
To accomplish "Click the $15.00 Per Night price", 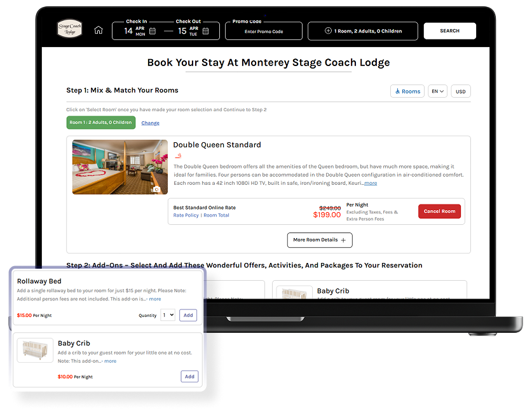I will pos(34,315).
